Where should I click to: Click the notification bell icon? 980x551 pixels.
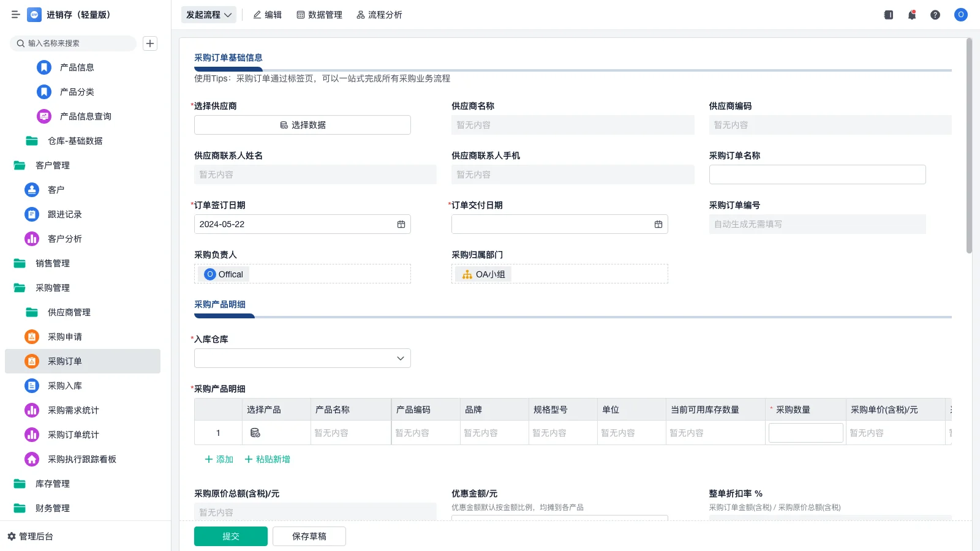point(911,15)
